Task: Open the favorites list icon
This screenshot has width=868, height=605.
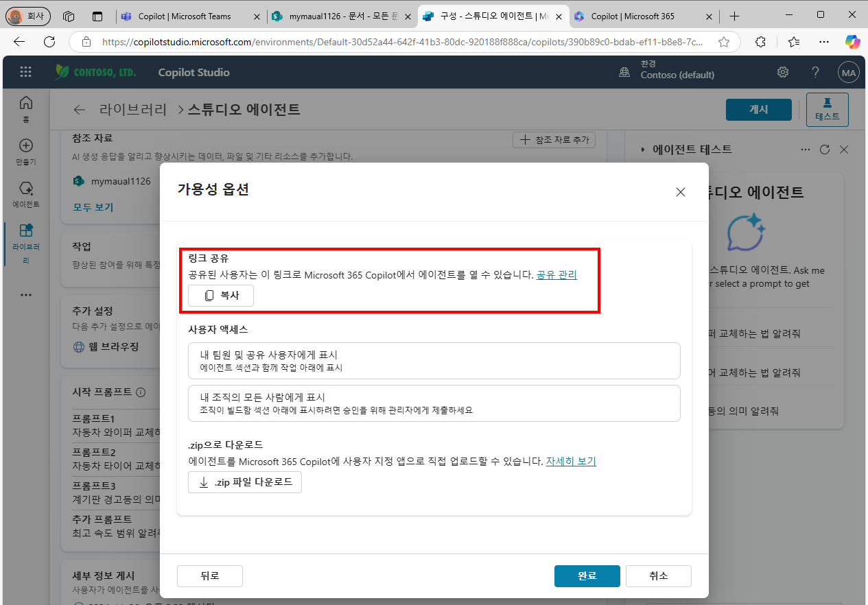Action: point(794,42)
